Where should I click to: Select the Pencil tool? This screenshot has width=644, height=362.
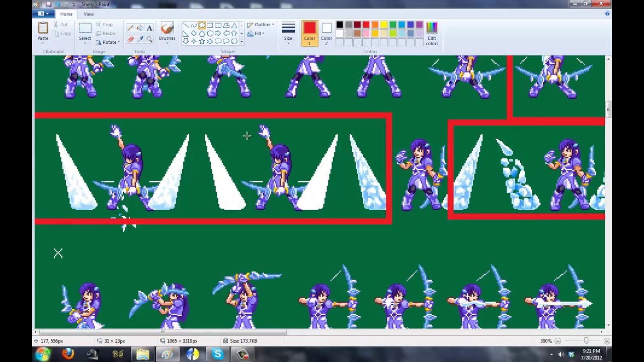coord(130,29)
